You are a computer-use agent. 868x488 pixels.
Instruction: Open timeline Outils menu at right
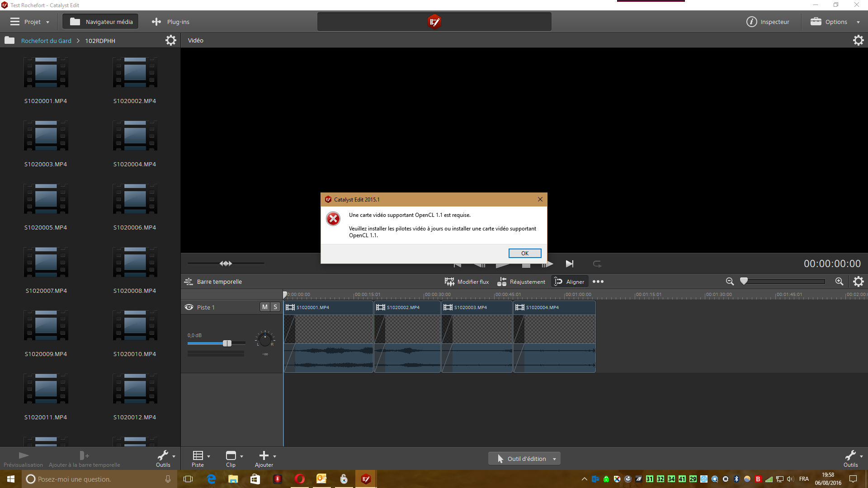click(x=853, y=459)
